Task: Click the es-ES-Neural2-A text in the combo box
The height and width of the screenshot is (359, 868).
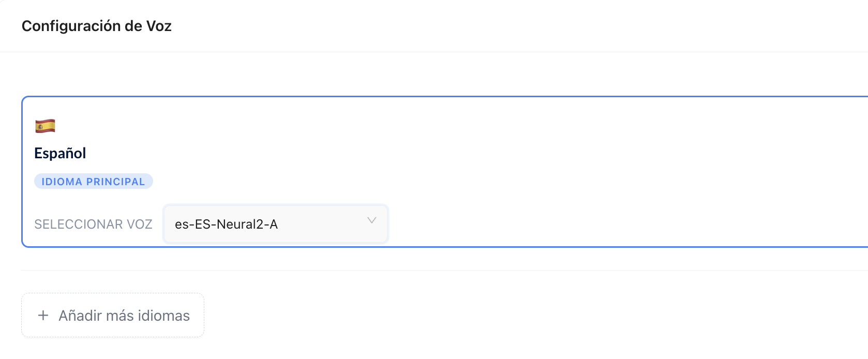Action: (226, 225)
